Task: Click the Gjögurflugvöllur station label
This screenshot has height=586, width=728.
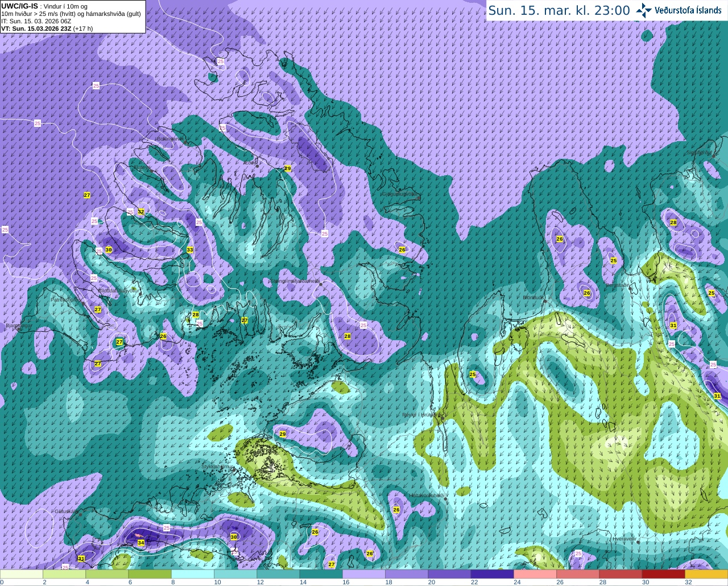Action: click(x=401, y=193)
